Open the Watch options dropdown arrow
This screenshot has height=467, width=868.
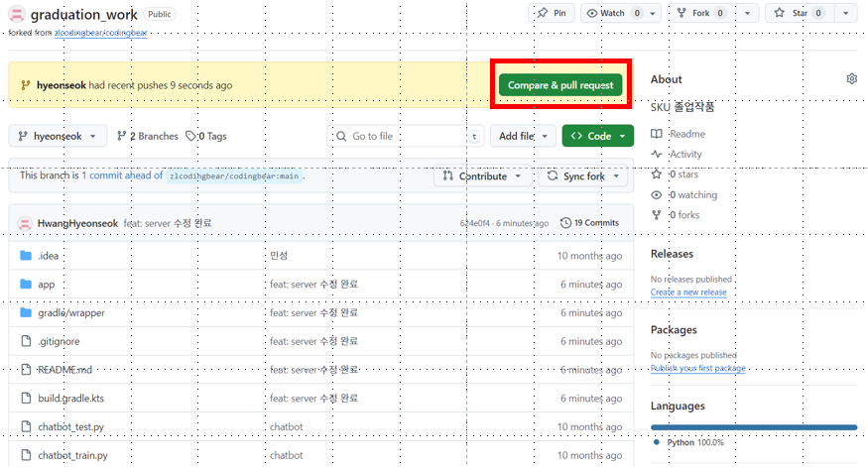point(653,13)
